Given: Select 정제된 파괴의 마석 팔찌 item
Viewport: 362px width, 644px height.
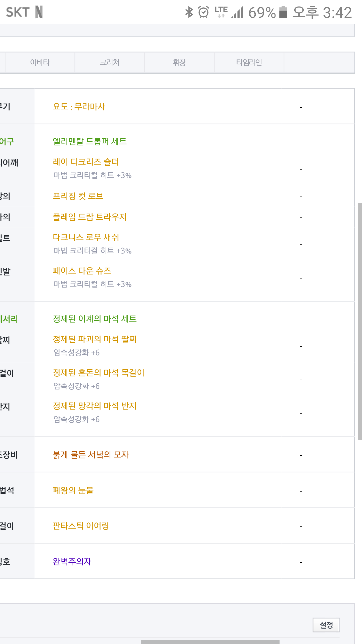Looking at the screenshot, I should click(95, 339).
